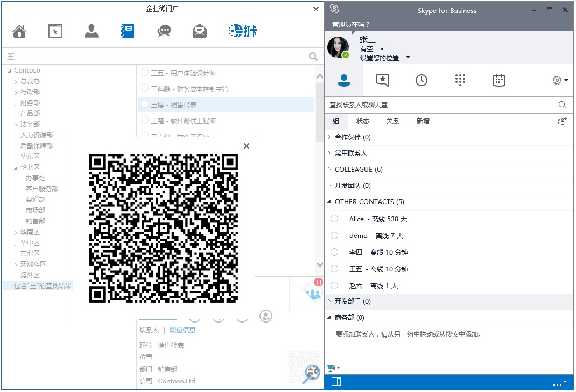Open the Skype dial pad icon
The height and width of the screenshot is (392, 576).
(460, 80)
